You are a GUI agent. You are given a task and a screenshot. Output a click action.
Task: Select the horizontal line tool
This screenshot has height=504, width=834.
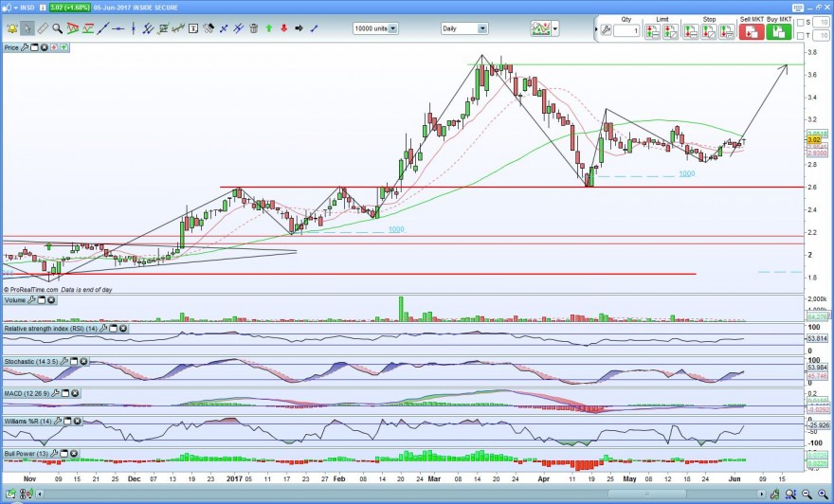tap(118, 28)
